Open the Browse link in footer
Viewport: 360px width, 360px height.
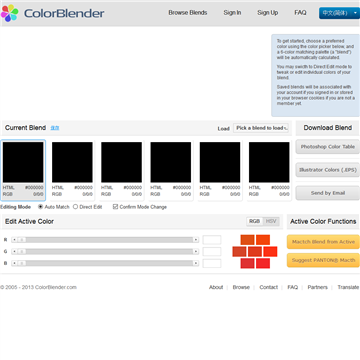pos(241,287)
